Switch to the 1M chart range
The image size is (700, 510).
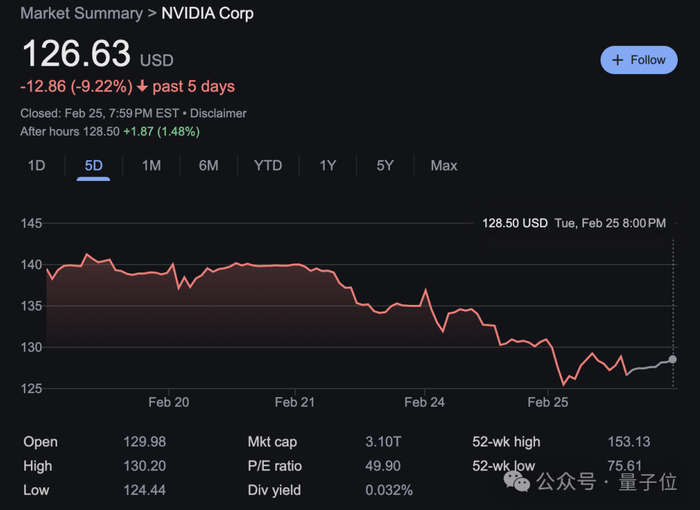(151, 165)
